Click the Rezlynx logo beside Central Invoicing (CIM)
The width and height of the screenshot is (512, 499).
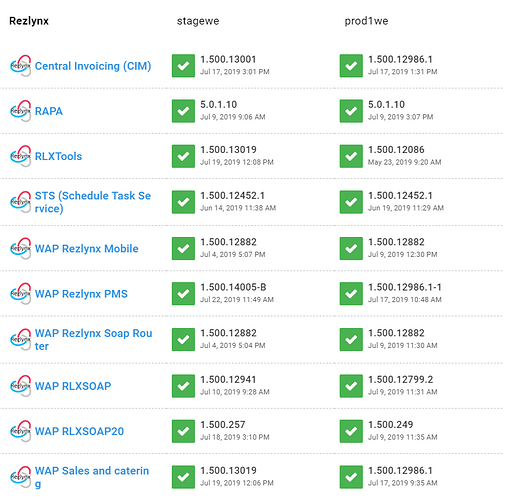[x=21, y=66]
